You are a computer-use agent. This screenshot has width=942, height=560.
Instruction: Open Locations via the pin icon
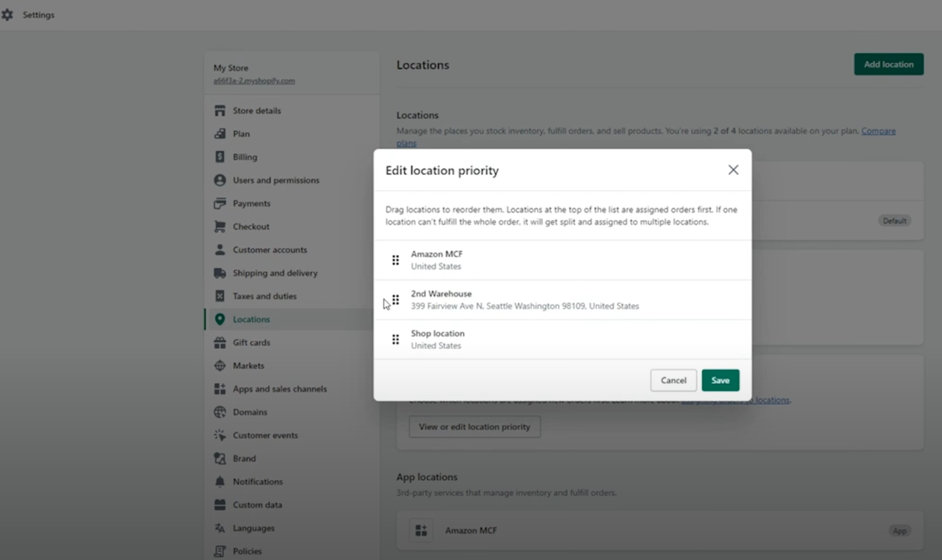(220, 319)
